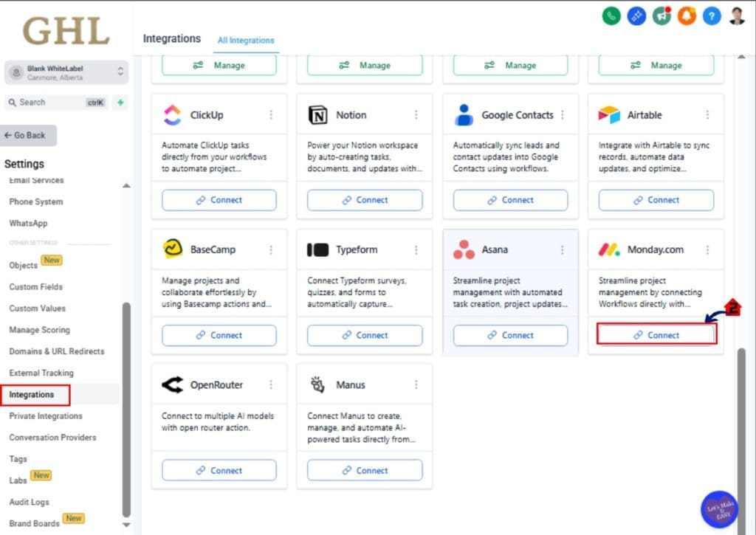Open the announcements megaphone icon

[x=661, y=15]
